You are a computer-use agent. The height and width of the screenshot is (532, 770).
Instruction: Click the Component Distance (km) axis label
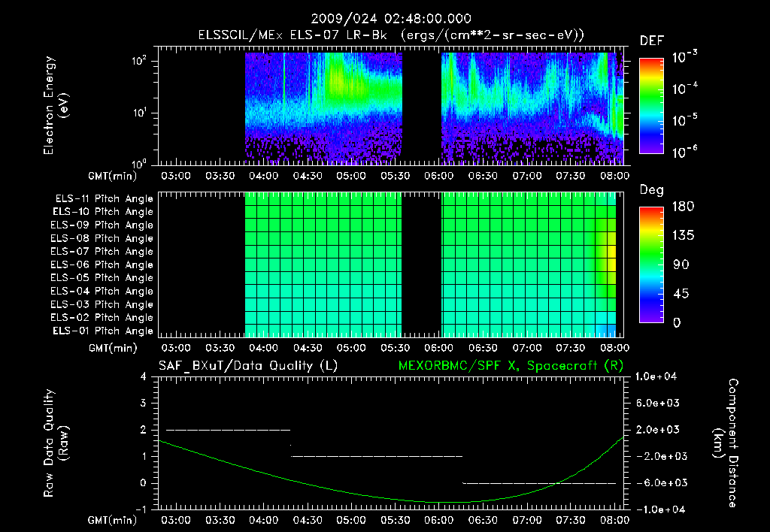pos(726,443)
